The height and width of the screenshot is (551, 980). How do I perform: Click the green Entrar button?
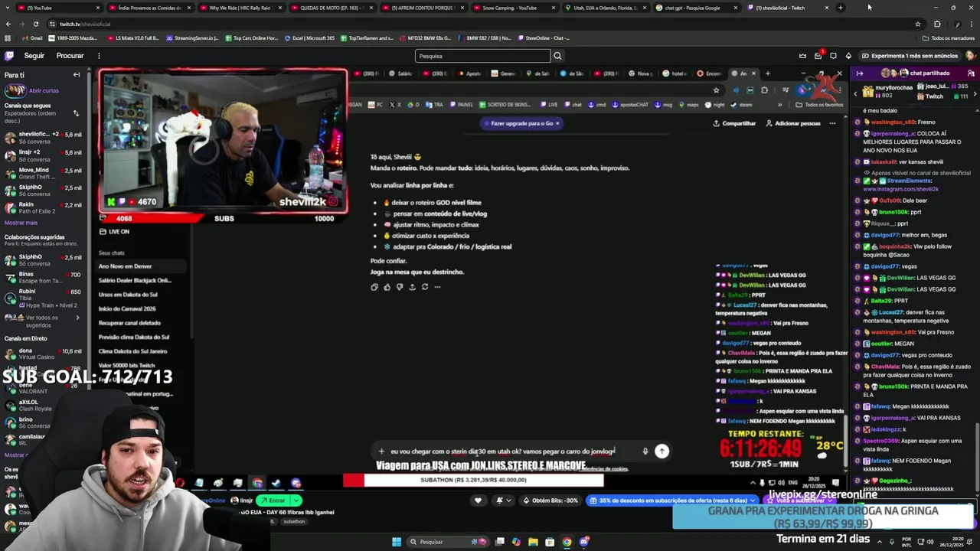[x=273, y=500]
